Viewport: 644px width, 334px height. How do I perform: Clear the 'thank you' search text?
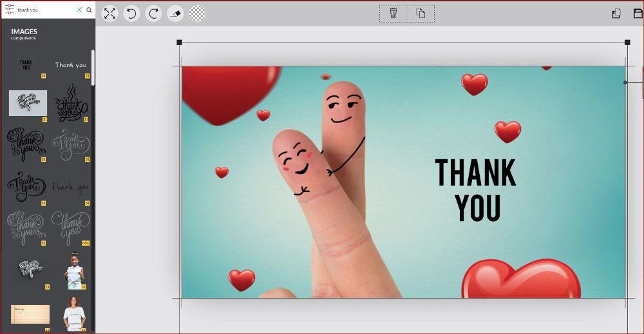point(79,10)
